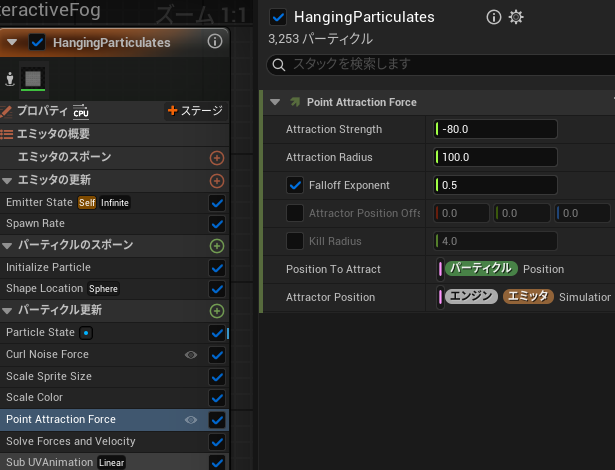Image resolution: width=615 pixels, height=470 pixels.
Task: Click the eye icon on Point Attraction Force
Action: click(191, 420)
